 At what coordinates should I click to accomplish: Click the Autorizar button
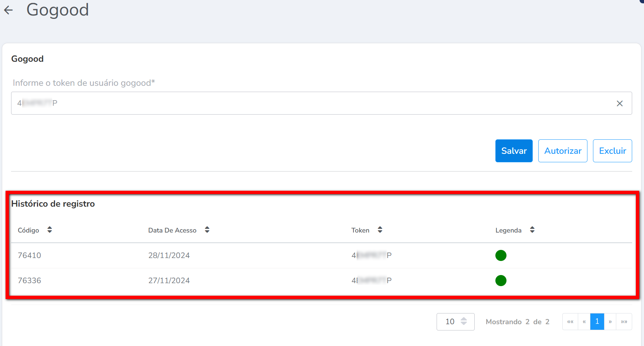click(562, 151)
